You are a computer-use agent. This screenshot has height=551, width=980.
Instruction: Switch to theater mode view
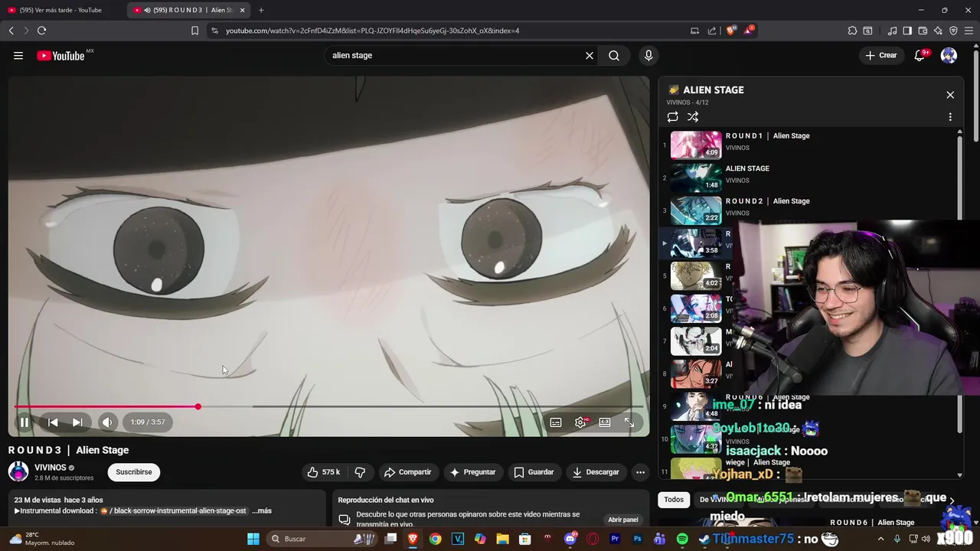coord(605,422)
